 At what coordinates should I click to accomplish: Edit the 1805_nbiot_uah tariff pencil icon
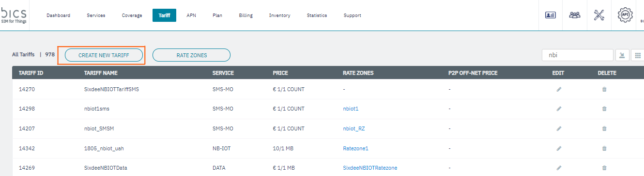559,148
